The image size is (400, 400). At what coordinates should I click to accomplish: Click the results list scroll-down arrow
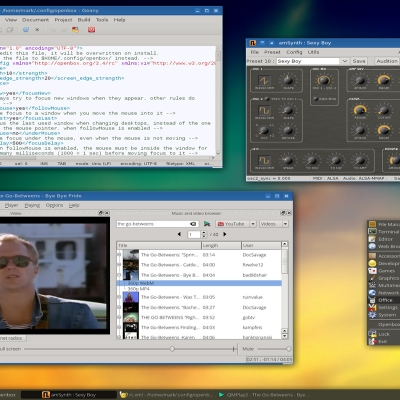tap(285, 336)
